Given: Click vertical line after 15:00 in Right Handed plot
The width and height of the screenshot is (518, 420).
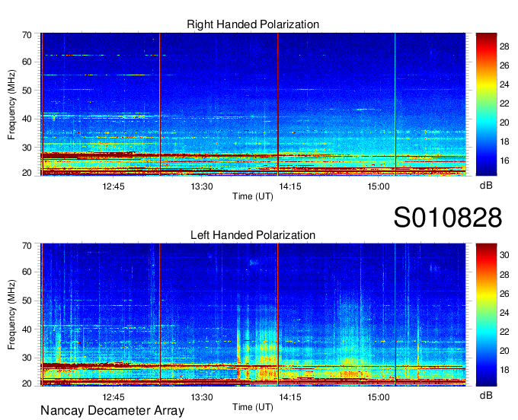Looking at the screenshot, I should 395,104.
